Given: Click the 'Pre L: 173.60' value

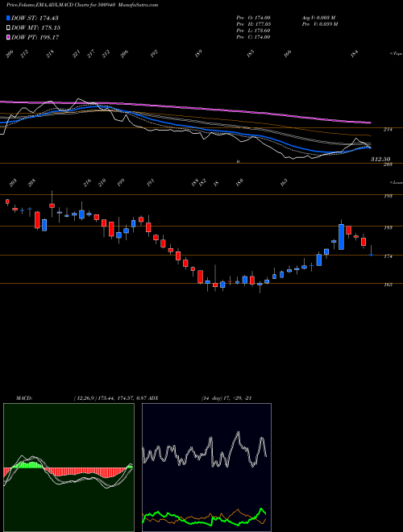Looking at the screenshot, I should click(x=253, y=31).
